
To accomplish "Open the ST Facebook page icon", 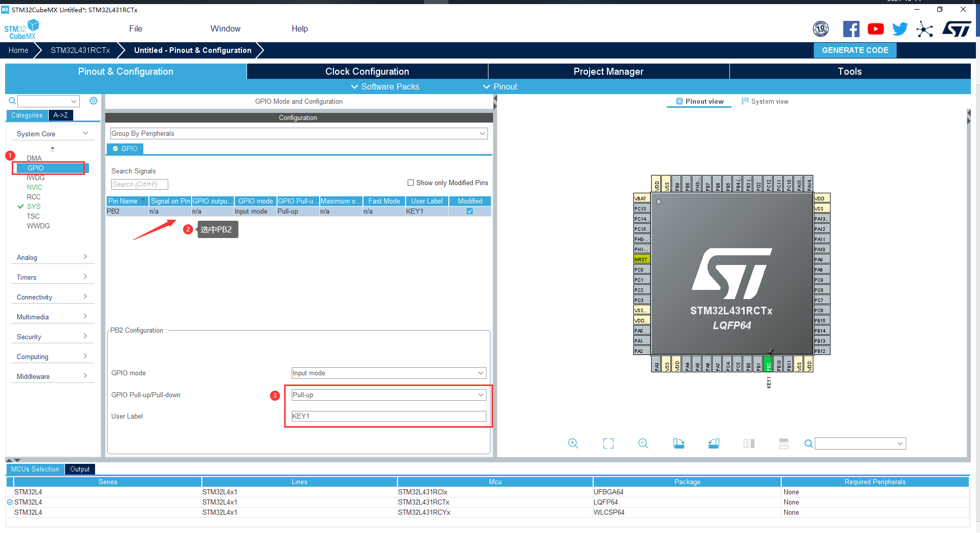I will point(851,29).
